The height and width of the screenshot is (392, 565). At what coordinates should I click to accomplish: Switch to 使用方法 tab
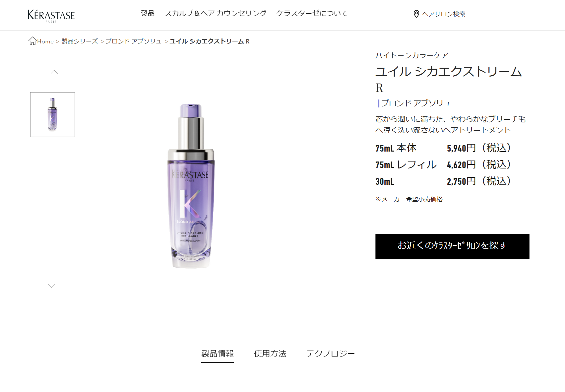click(270, 354)
